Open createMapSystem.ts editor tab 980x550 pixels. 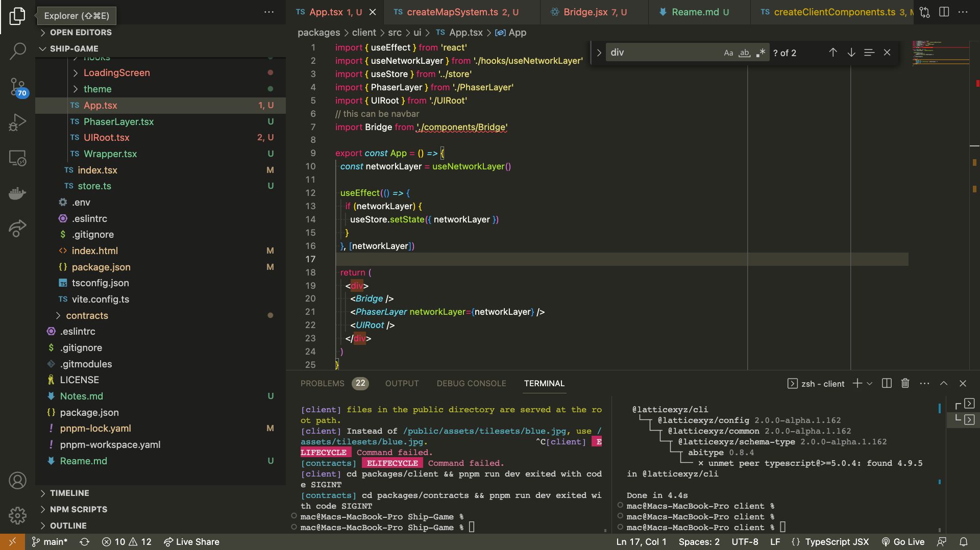coord(462,12)
